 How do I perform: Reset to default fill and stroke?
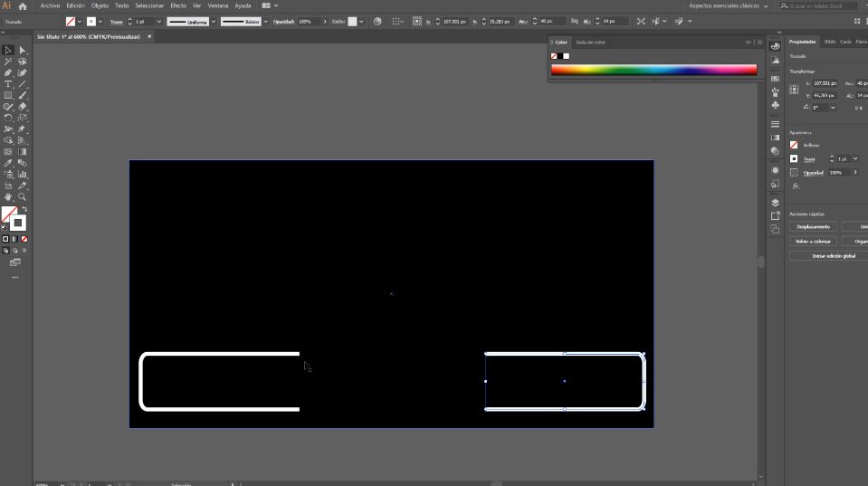click(5, 227)
